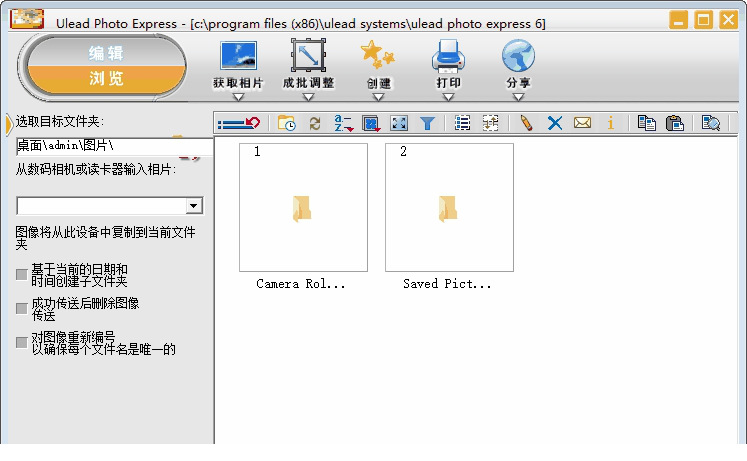747x461 pixels.
Task: Open the thumbnail size icon
Action: click(371, 123)
